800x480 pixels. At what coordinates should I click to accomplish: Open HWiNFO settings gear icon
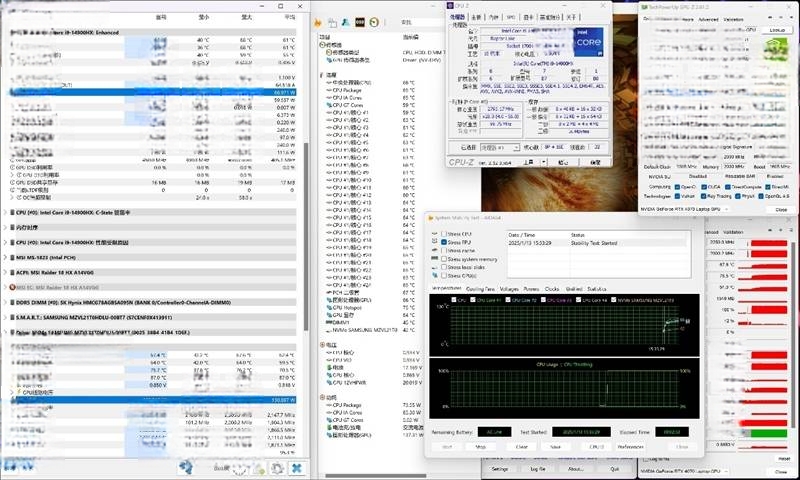point(277,468)
